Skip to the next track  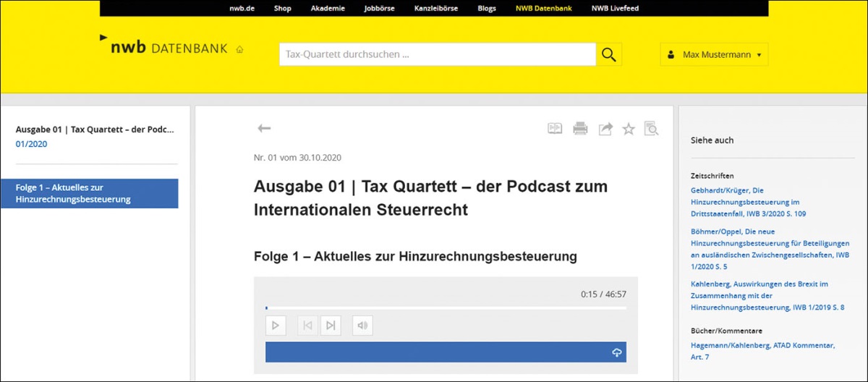point(331,326)
